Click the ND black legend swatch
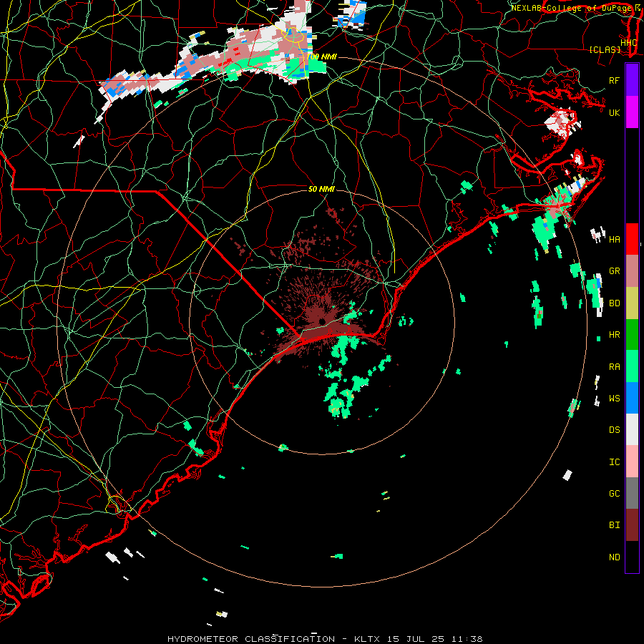Screen dimensions: 644x644 pos(632,557)
